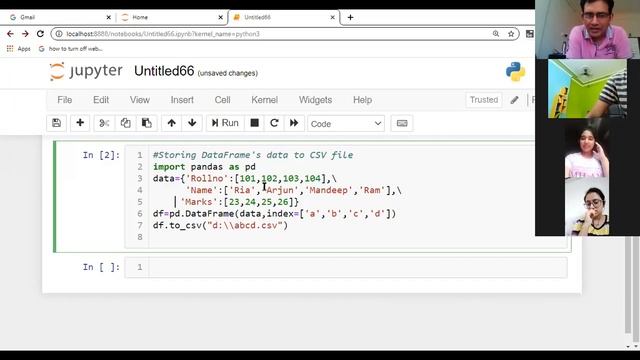Reload the page

[x=40, y=34]
